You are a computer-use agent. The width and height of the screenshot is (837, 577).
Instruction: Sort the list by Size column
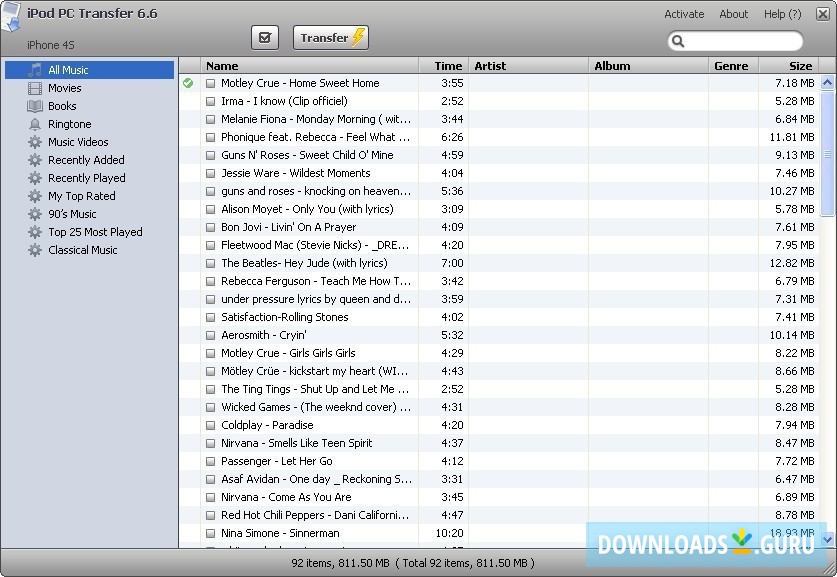[x=788, y=66]
